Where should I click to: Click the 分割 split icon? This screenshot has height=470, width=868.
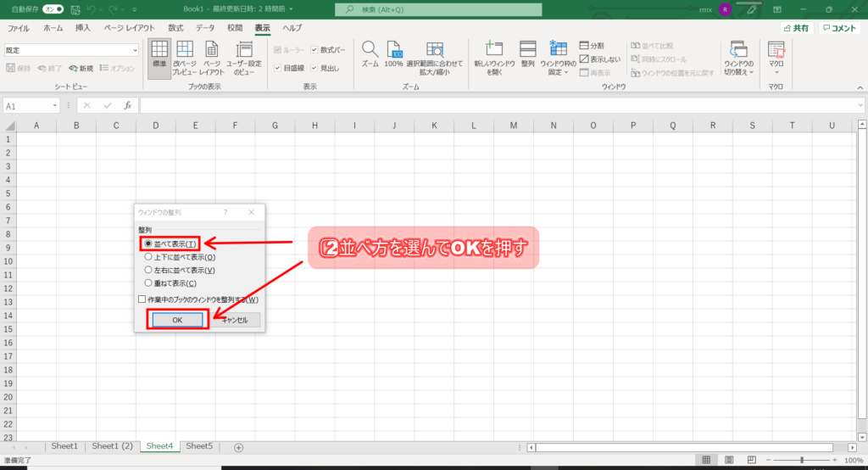click(585, 46)
